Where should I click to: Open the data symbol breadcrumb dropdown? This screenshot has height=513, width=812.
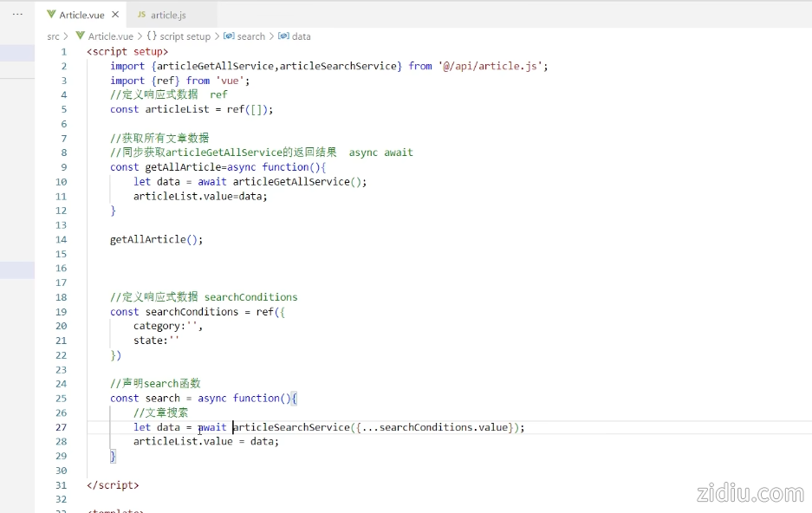tap(301, 36)
